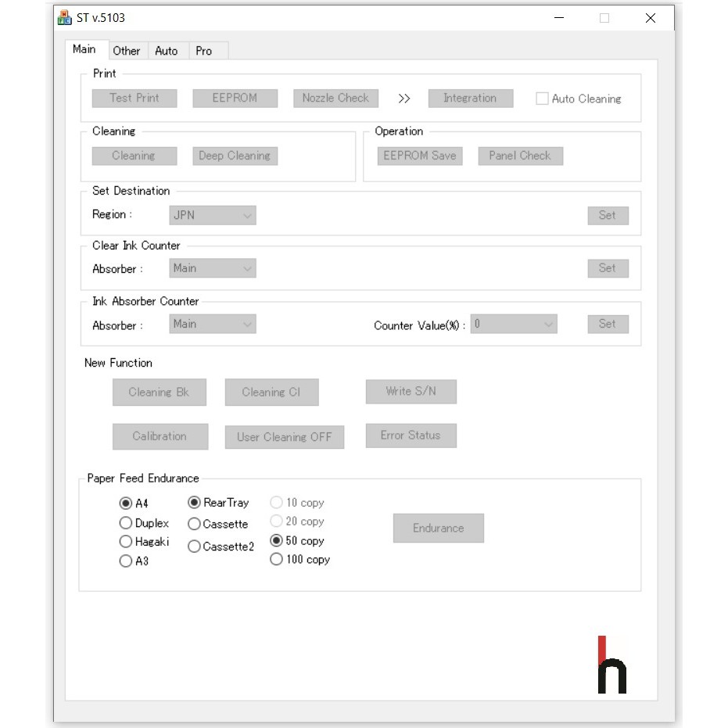
Task: Select the Duplex paper option
Action: (125, 523)
